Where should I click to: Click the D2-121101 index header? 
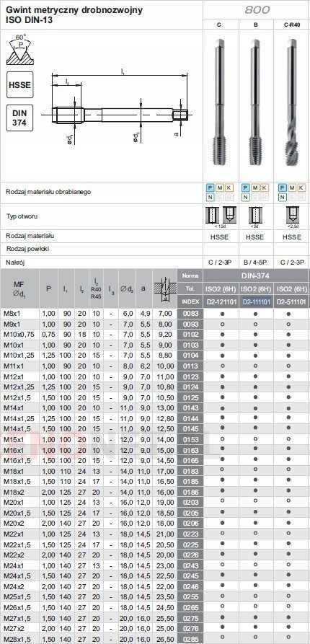[221, 301]
